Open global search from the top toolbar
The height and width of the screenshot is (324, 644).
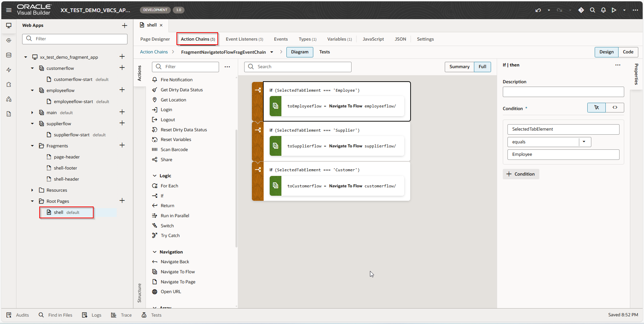[592, 10]
